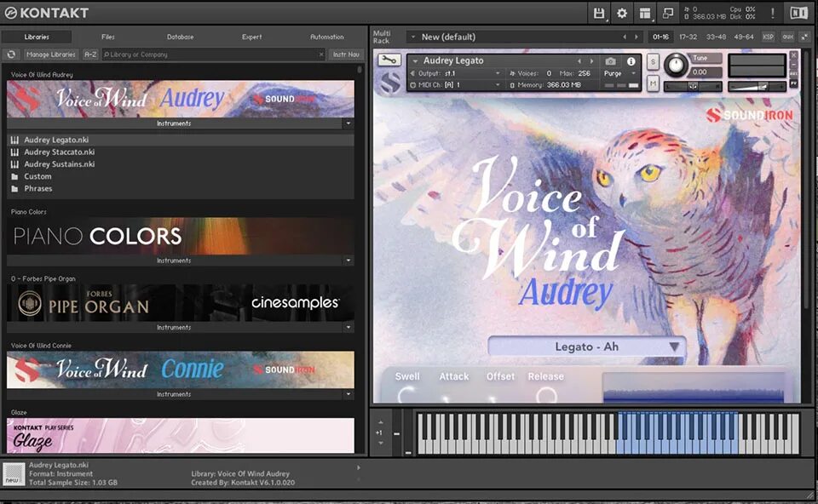Switch to the Libraries tab
The image size is (818, 504).
coord(37,37)
